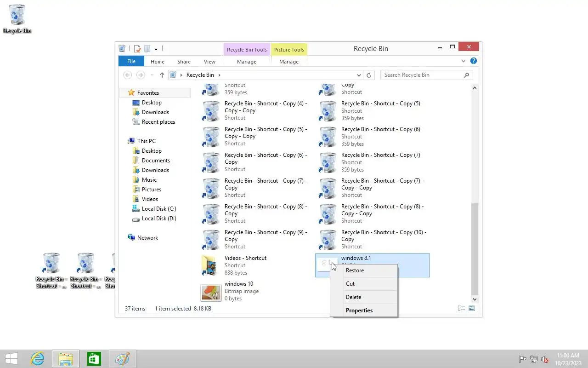The height and width of the screenshot is (368, 588).
Task: Open the Recycle Bin desktop icon
Action: [17, 18]
